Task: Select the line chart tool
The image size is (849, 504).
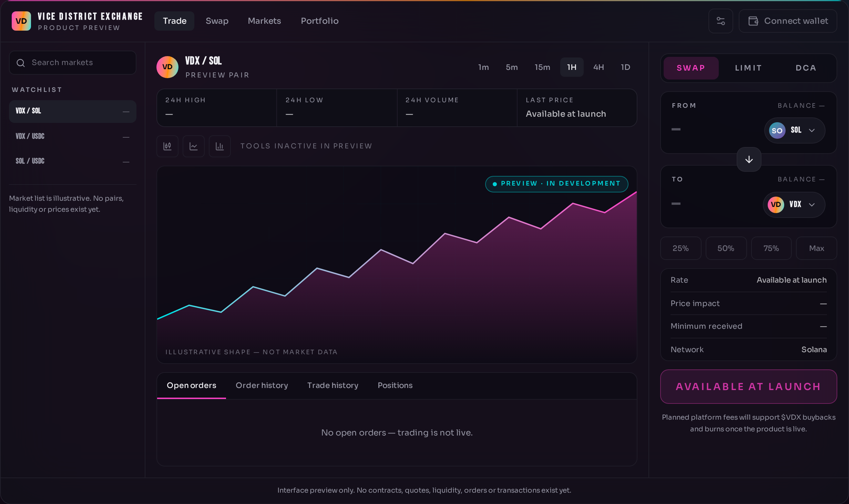Action: [x=194, y=146]
